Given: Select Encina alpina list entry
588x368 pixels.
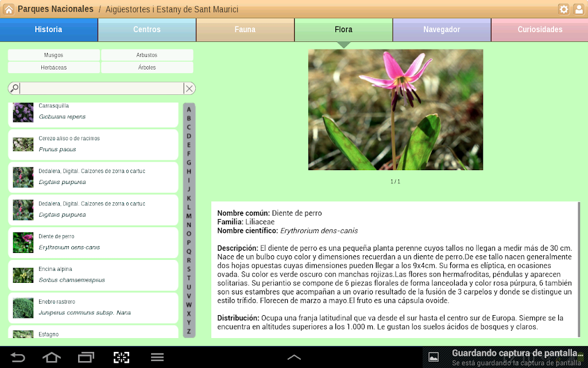Looking at the screenshot, I should pyautogui.click(x=93, y=275).
